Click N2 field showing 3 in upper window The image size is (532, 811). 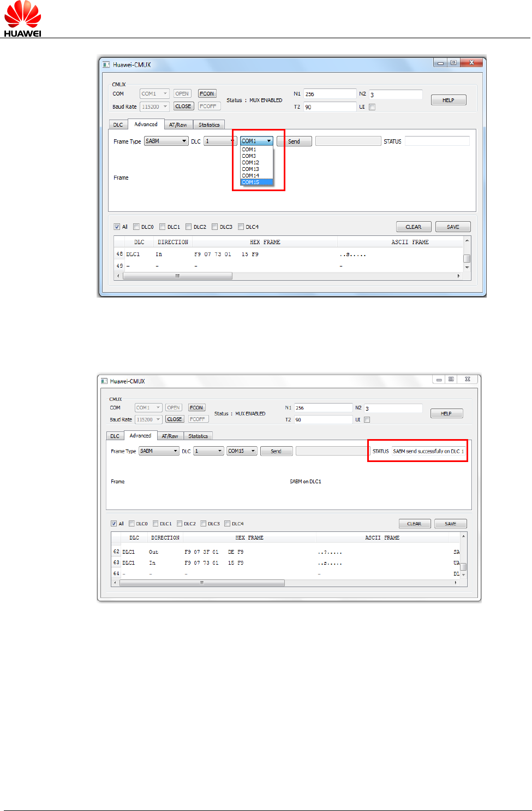[396, 94]
